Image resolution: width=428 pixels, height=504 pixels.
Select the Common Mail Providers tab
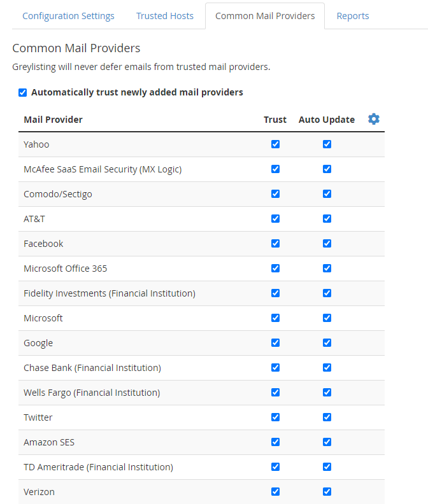pos(265,16)
